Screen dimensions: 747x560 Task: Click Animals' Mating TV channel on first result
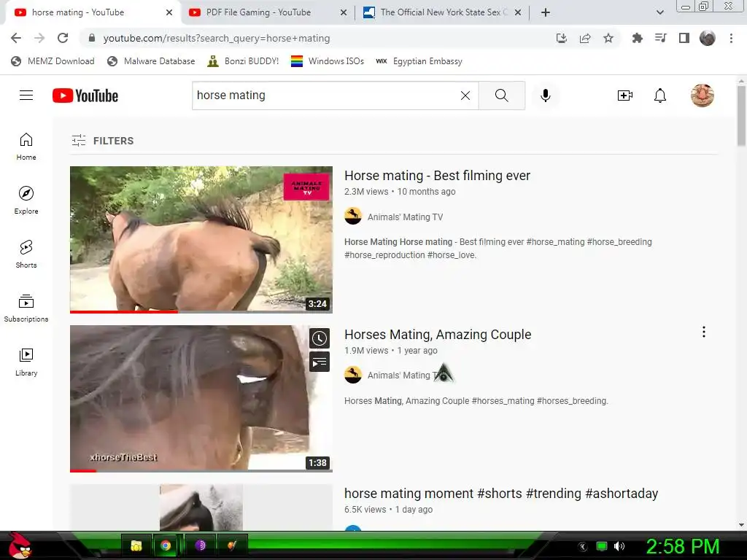pyautogui.click(x=406, y=217)
